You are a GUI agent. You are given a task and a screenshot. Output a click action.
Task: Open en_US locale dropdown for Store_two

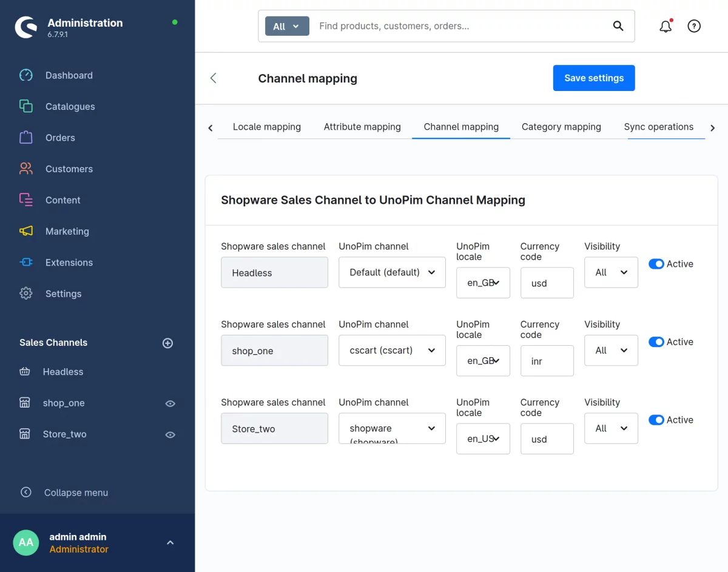point(483,439)
